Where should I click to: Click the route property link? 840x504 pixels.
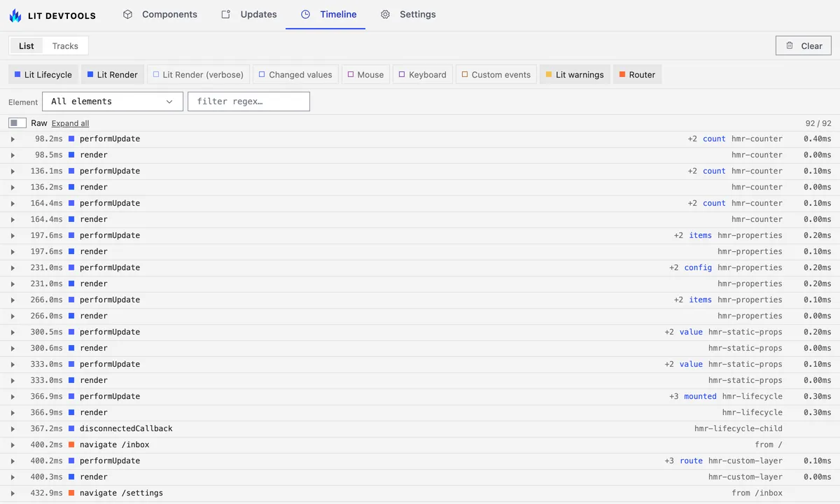691,461
